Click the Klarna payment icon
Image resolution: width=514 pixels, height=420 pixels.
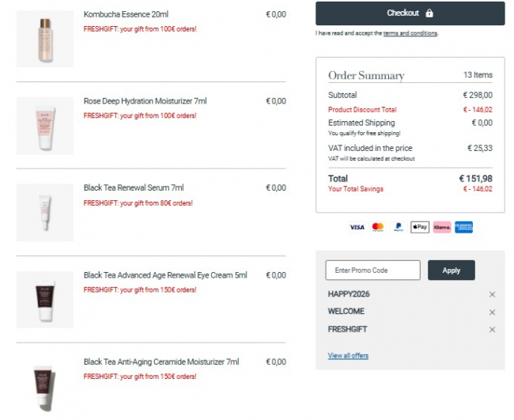point(441,227)
